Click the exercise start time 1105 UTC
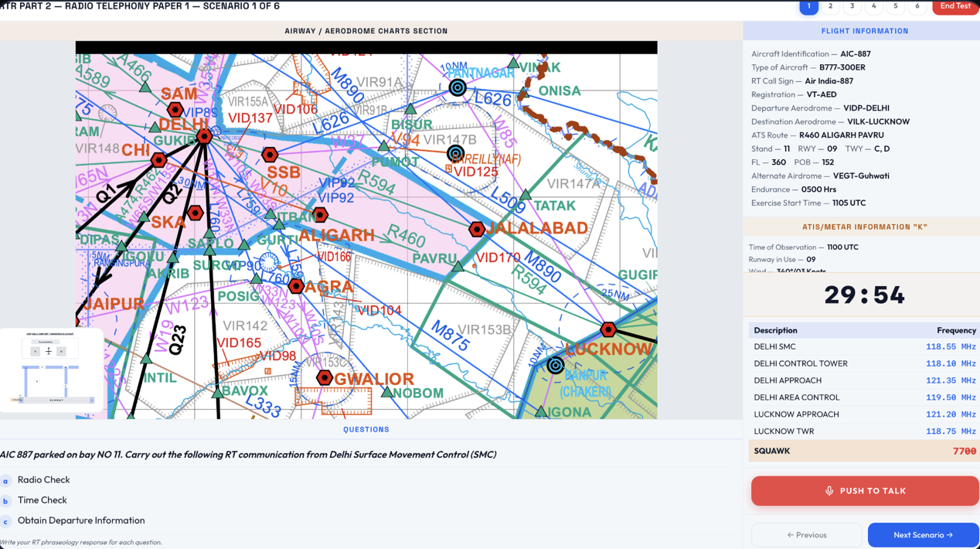980x549 pixels. (x=849, y=203)
